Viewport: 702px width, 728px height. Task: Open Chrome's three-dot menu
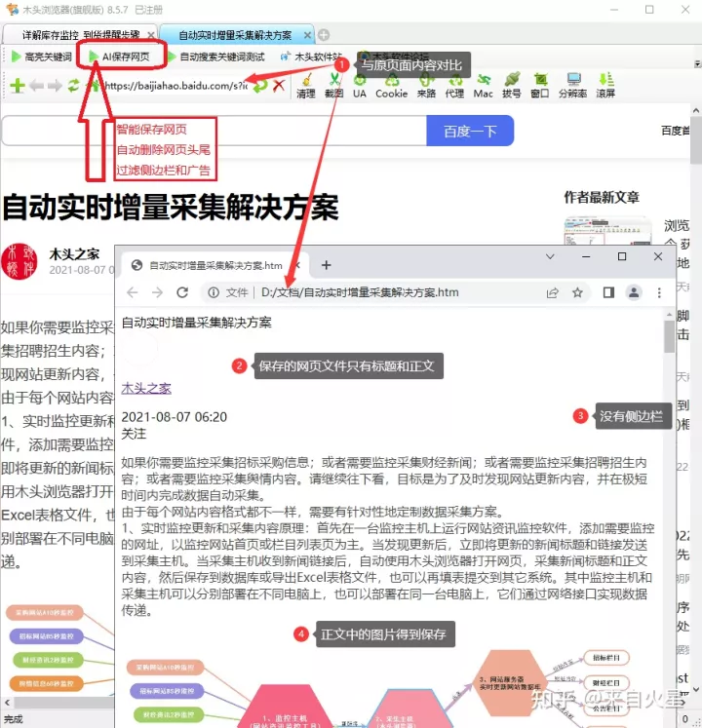coord(659,292)
